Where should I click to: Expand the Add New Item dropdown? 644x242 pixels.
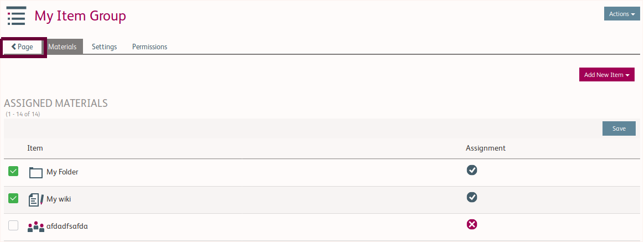tap(606, 75)
